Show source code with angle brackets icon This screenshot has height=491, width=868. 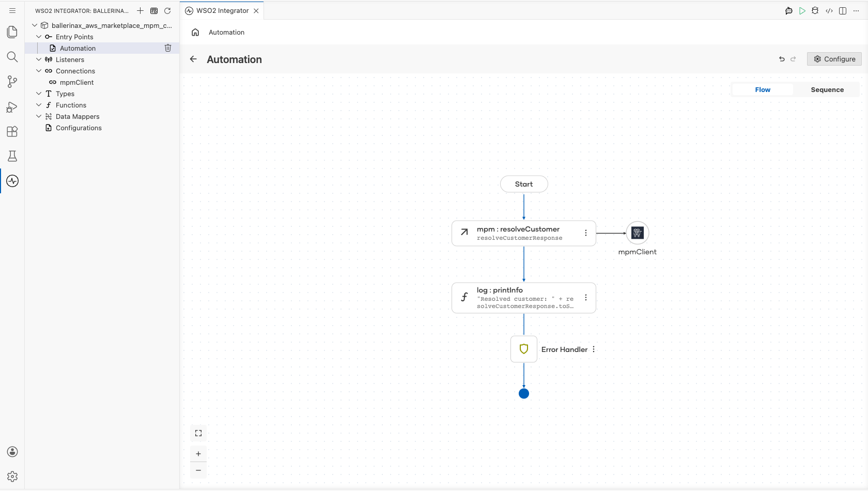829,10
